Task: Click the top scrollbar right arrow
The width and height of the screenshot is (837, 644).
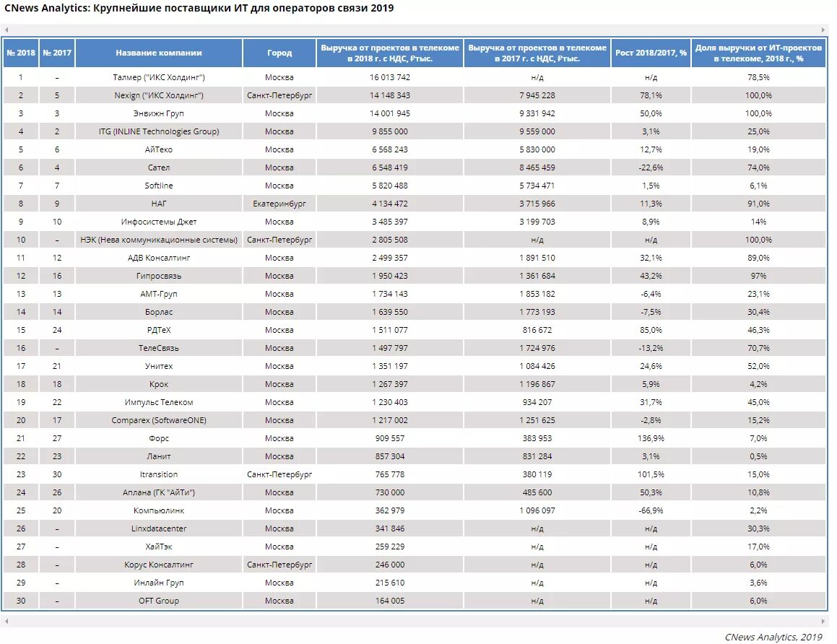Action: click(823, 30)
